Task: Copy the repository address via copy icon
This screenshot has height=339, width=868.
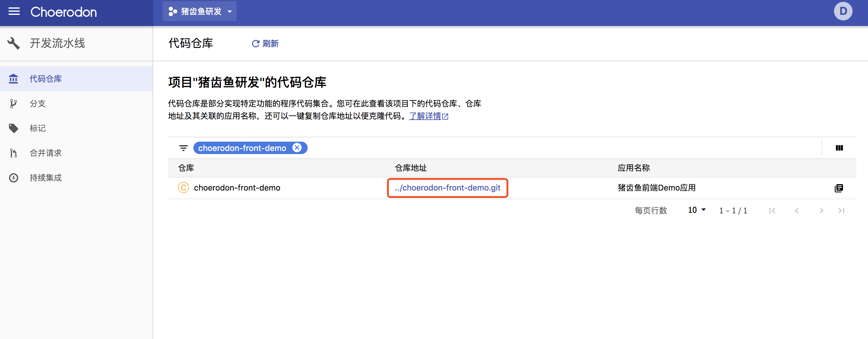Action: [x=839, y=188]
